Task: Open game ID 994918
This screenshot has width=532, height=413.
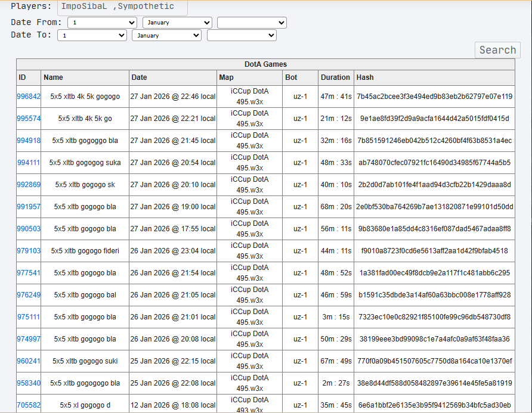Action: point(29,141)
